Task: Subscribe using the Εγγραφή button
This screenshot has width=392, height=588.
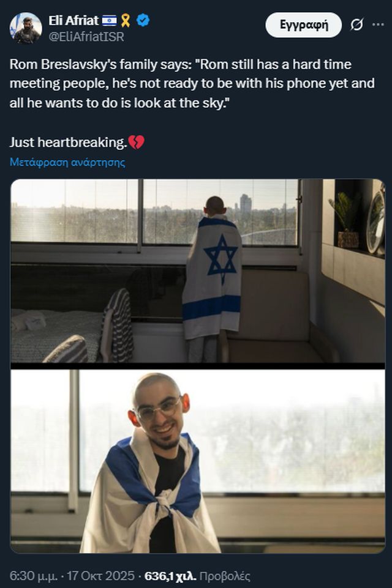Action: [x=303, y=24]
